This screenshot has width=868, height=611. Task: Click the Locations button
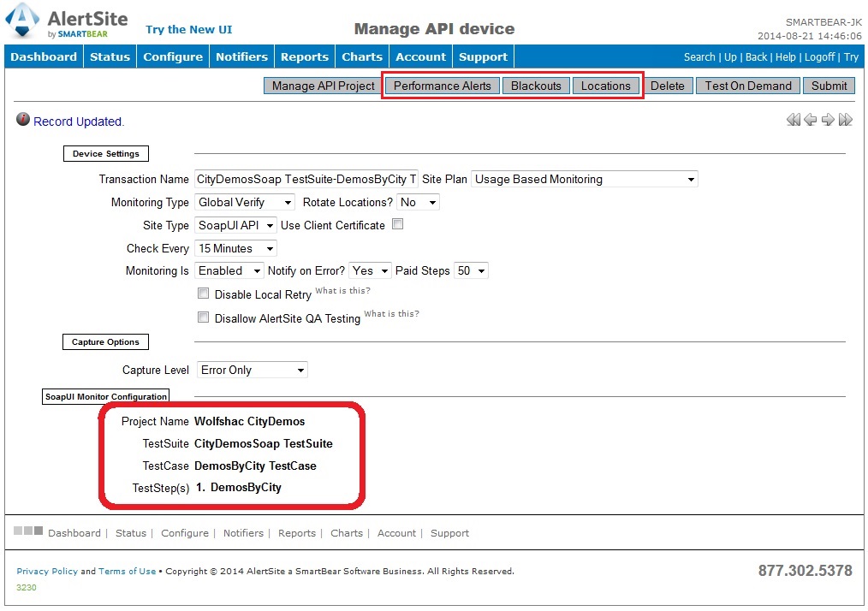pyautogui.click(x=605, y=86)
